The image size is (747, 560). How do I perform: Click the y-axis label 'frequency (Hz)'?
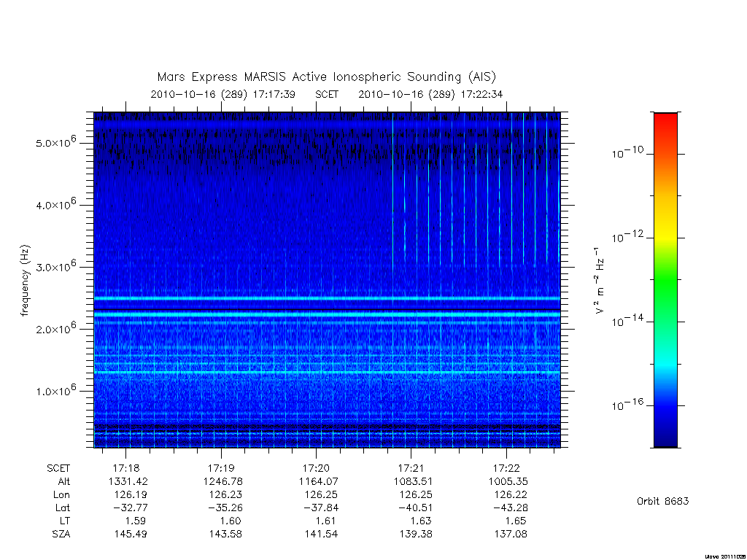[25, 280]
